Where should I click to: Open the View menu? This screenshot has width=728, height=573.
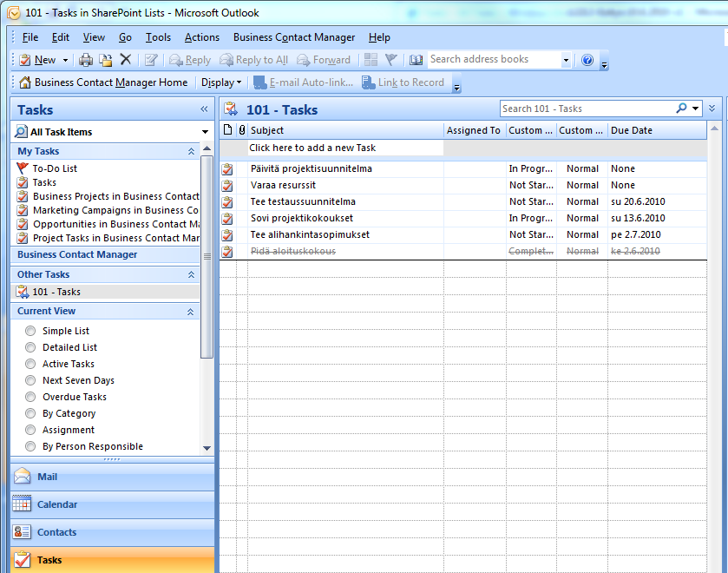pos(94,37)
